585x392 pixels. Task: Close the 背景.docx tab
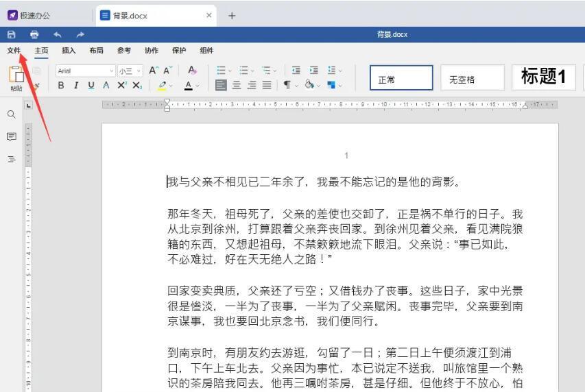tap(209, 15)
